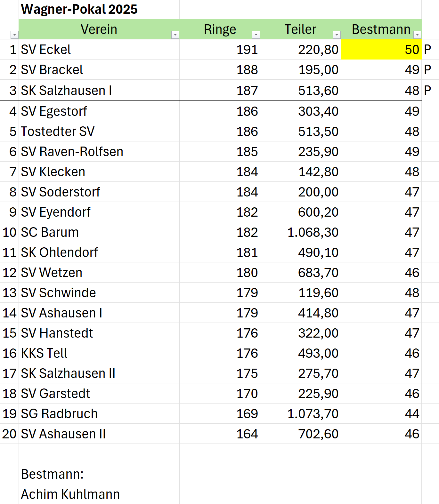Select the Wagner-Pokal 2025 title cell
The width and height of the screenshot is (439, 504).
point(79,10)
